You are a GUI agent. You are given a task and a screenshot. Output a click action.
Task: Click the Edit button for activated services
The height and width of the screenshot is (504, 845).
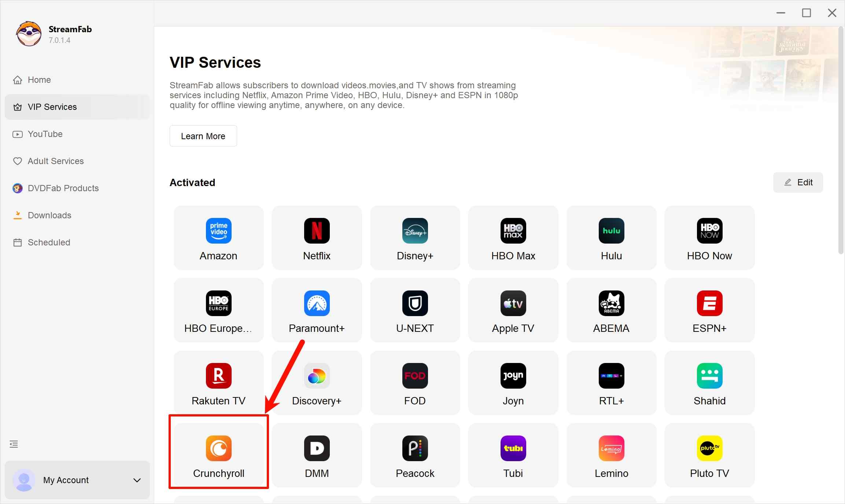[798, 182]
